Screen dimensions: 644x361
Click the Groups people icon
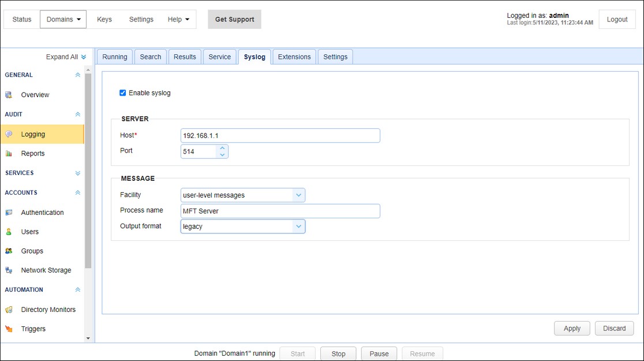(9, 251)
